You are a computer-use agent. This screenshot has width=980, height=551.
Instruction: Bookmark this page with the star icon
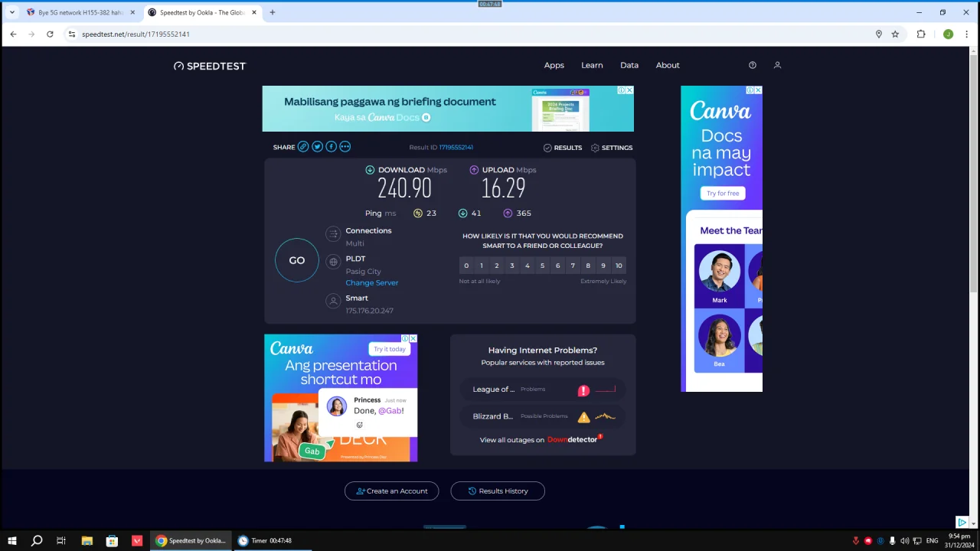(895, 34)
